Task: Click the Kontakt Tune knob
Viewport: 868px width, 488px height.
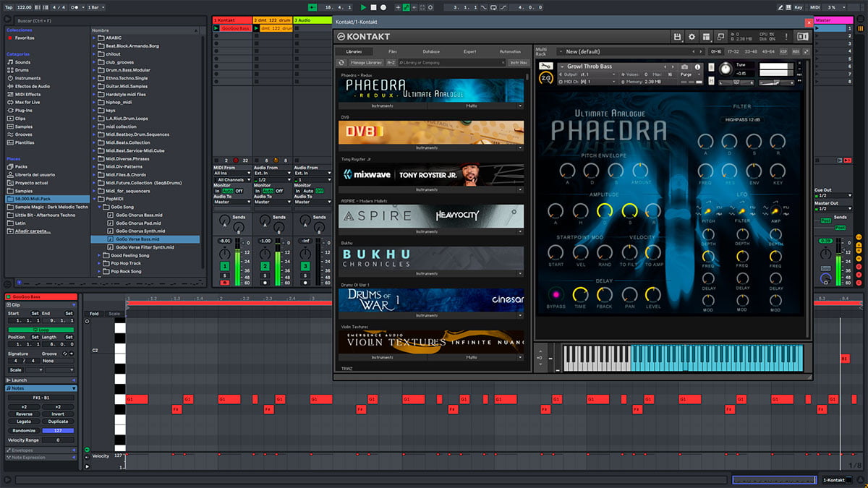Action: point(726,69)
